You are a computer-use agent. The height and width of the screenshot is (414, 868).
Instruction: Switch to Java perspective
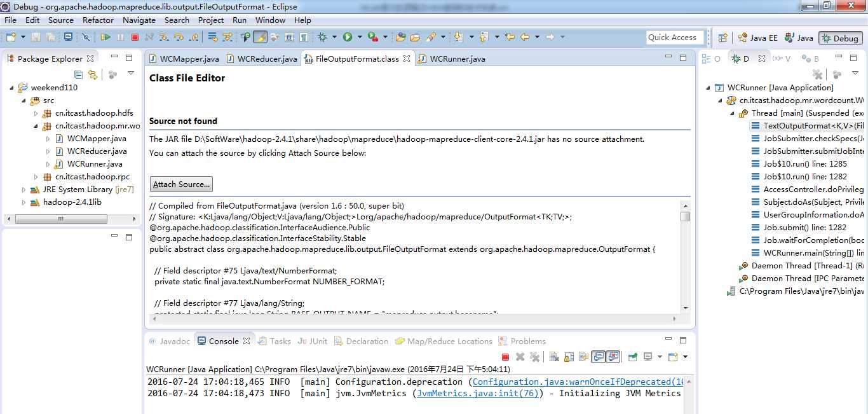(799, 38)
